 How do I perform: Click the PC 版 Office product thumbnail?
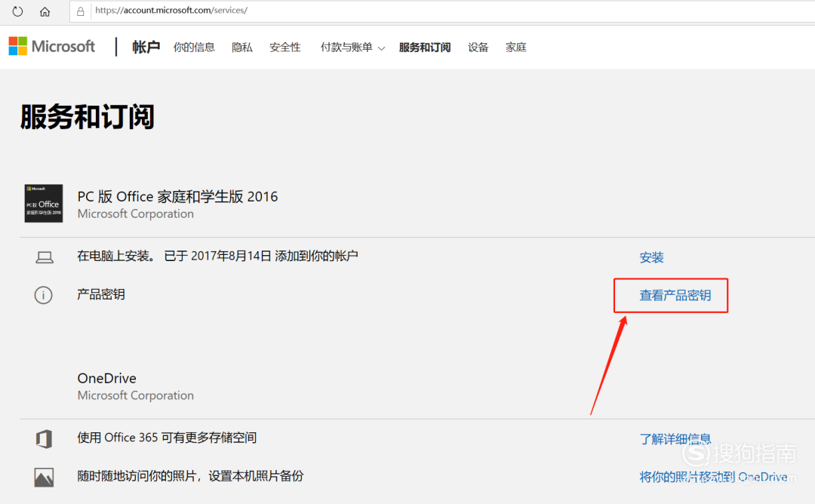[x=44, y=203]
